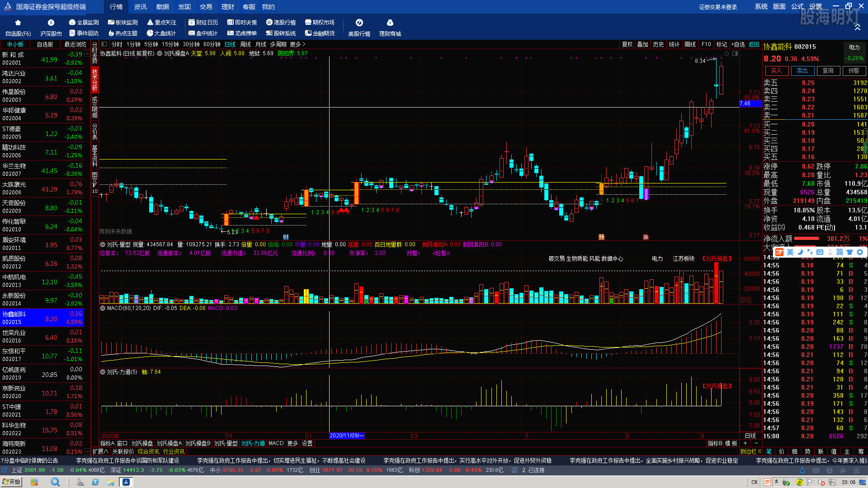Toggle the chart side panel icon
The image size is (868, 488).
pyautogui.click(x=735, y=53)
